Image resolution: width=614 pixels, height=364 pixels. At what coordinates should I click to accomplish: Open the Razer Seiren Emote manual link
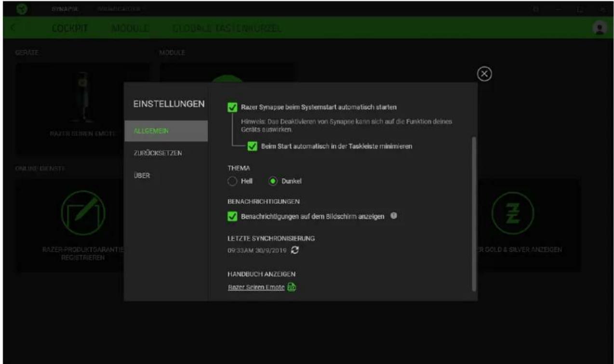pos(256,288)
